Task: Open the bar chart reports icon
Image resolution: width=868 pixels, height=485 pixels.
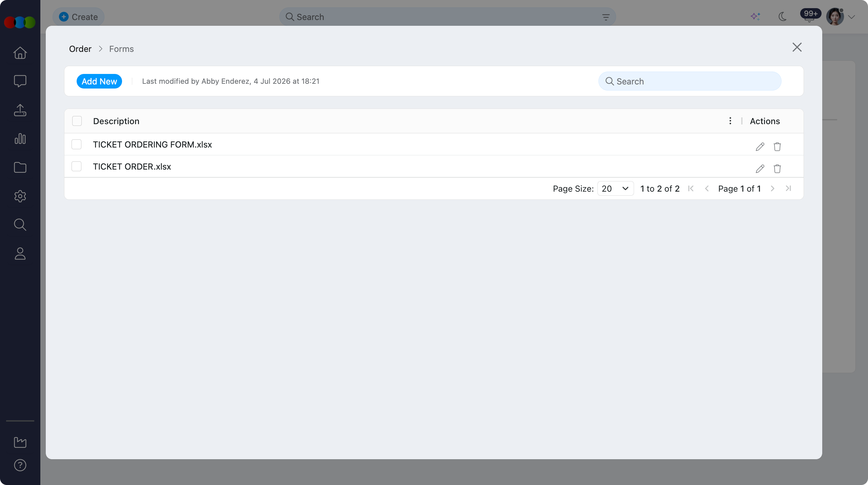Action: [x=20, y=139]
